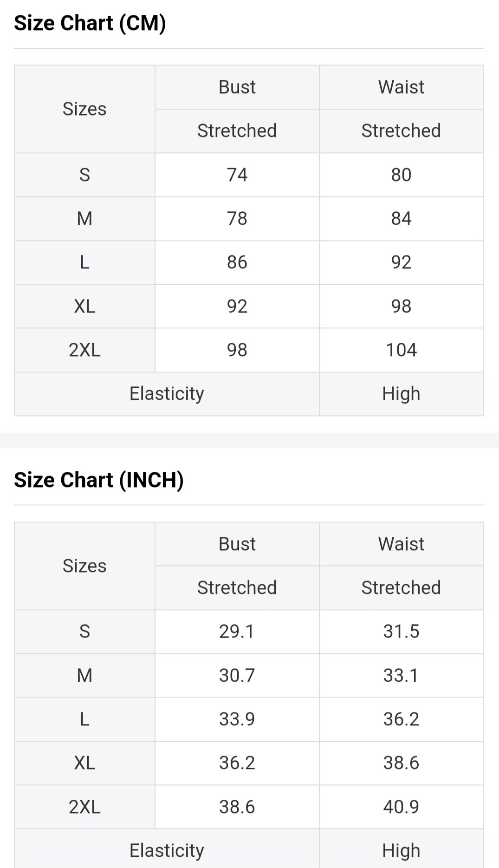Click the High elasticity value in INCH chart

(401, 850)
